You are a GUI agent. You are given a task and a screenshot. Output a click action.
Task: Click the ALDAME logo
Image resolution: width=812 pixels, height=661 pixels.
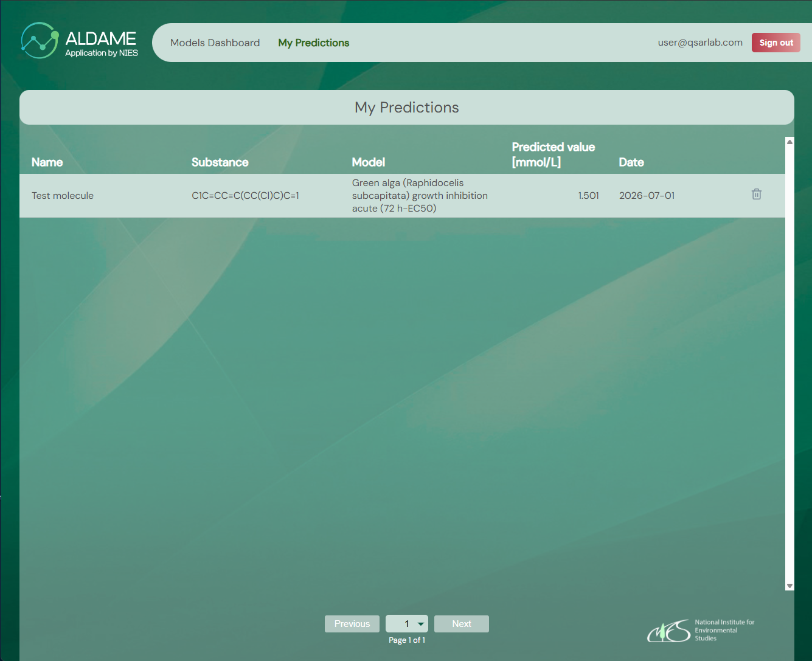pyautogui.click(x=80, y=41)
